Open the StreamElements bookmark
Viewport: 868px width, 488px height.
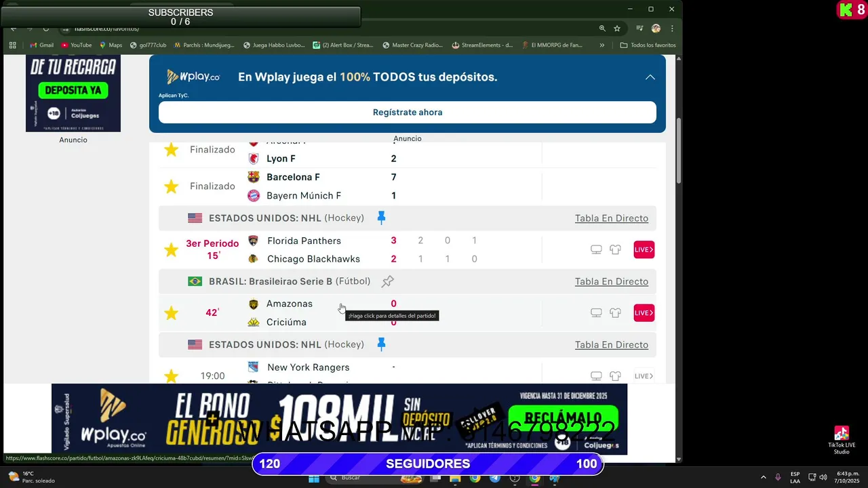click(482, 45)
